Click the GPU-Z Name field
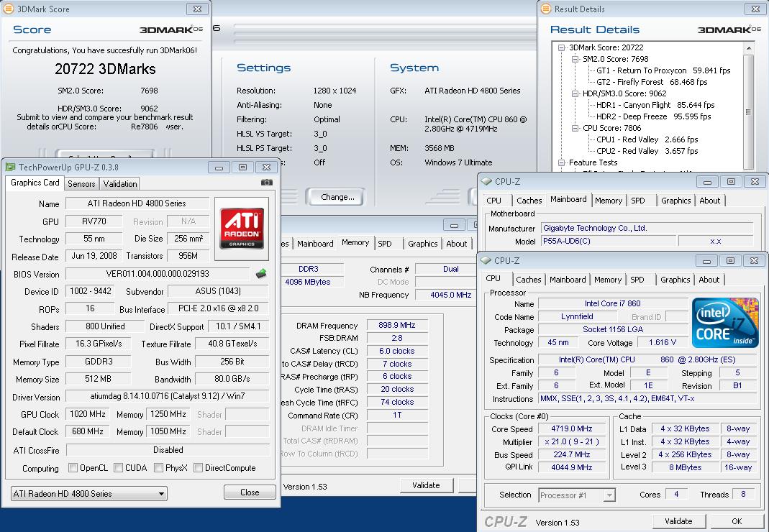 pos(137,203)
